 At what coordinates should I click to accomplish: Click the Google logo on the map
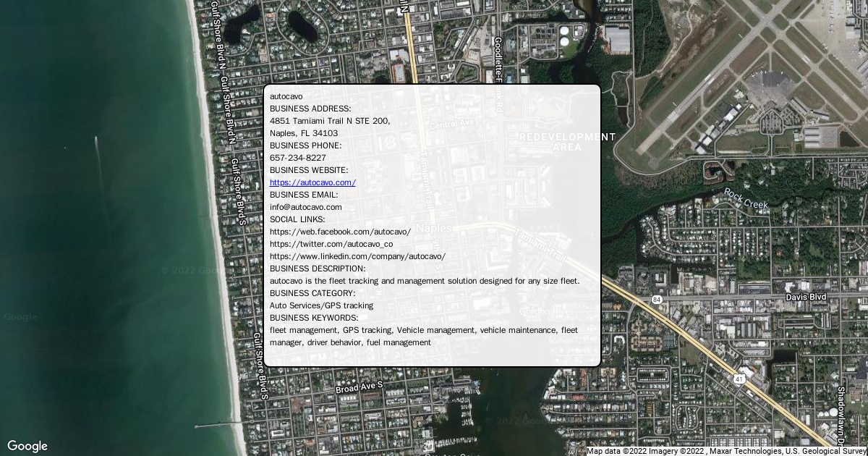27,446
